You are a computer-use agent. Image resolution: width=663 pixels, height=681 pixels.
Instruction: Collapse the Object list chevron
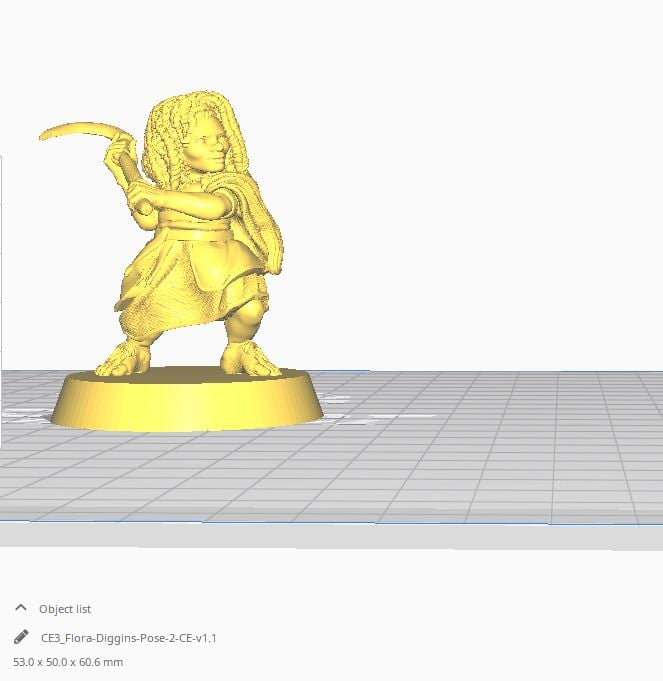[x=21, y=608]
